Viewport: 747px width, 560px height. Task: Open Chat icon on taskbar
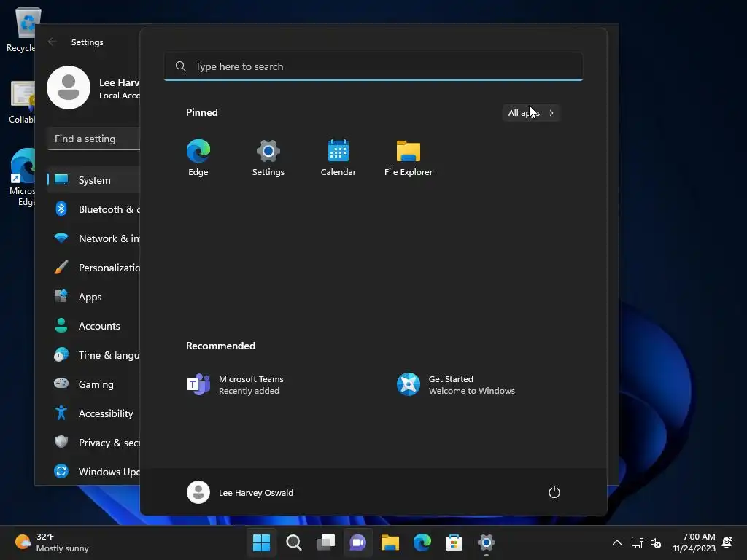[x=357, y=542]
